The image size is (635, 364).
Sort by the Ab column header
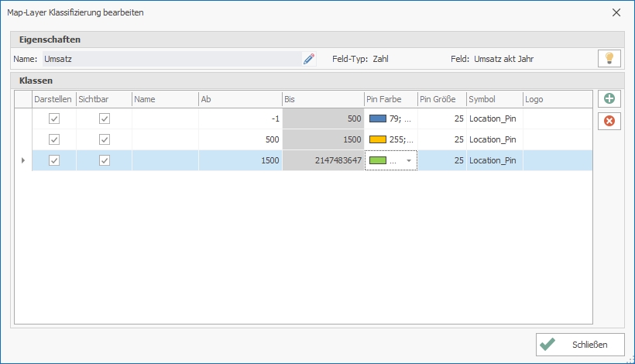point(240,99)
